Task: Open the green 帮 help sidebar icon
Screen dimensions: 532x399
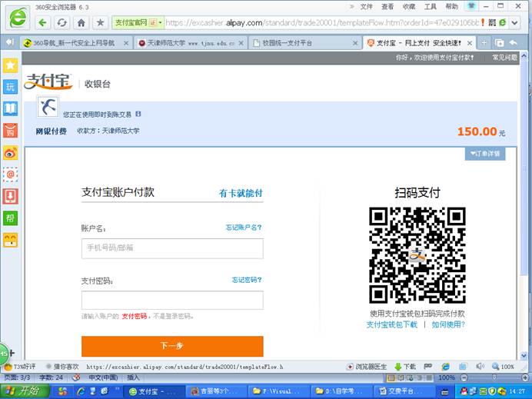Action: click(10, 218)
